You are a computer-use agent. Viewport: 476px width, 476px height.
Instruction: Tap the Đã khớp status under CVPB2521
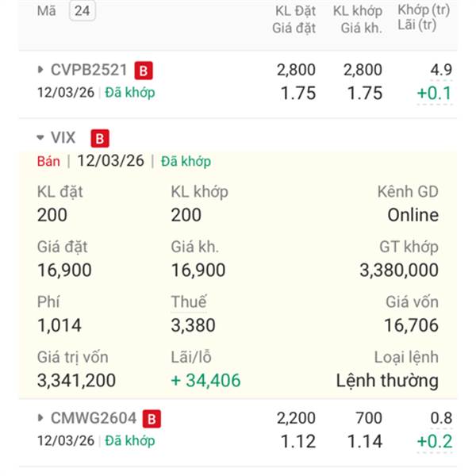pos(130,93)
